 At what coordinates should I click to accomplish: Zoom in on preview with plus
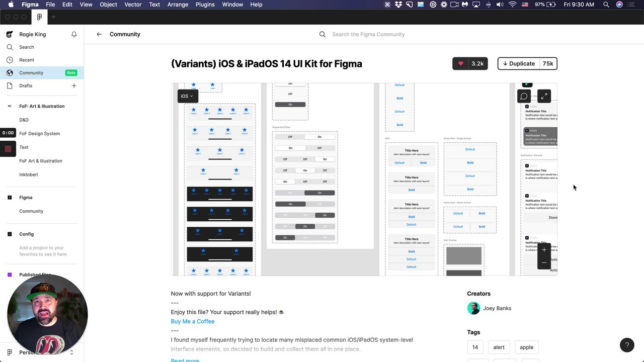tap(544, 250)
